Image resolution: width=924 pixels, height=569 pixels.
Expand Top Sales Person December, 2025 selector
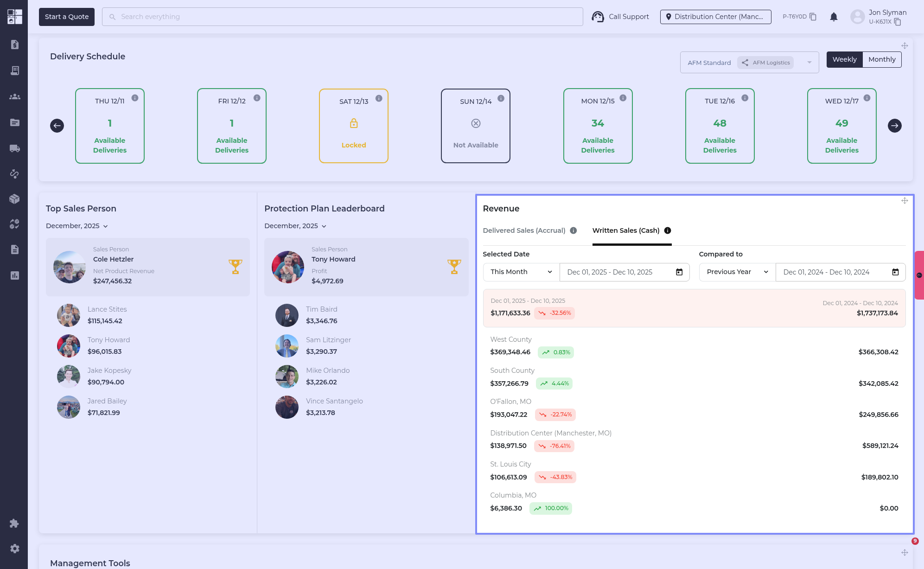click(77, 226)
